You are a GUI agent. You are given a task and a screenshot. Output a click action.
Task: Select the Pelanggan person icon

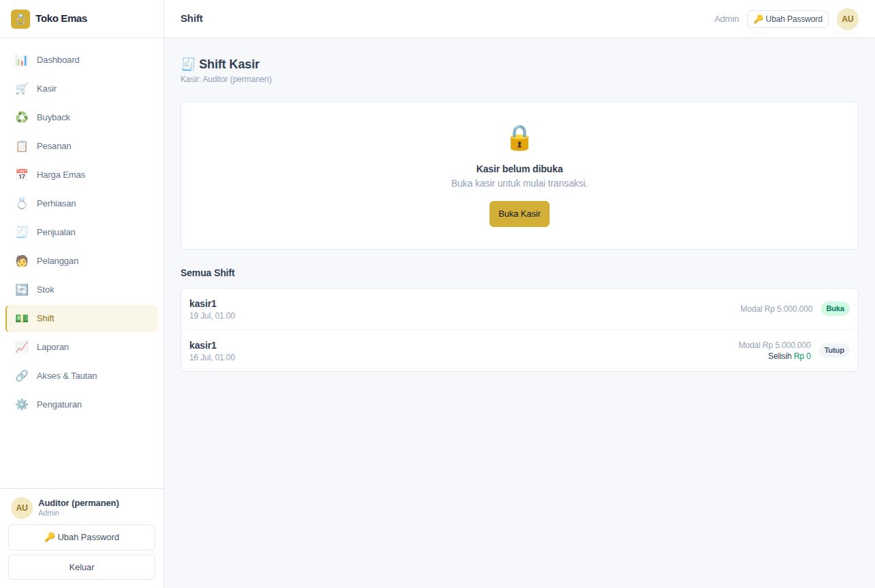(x=22, y=261)
